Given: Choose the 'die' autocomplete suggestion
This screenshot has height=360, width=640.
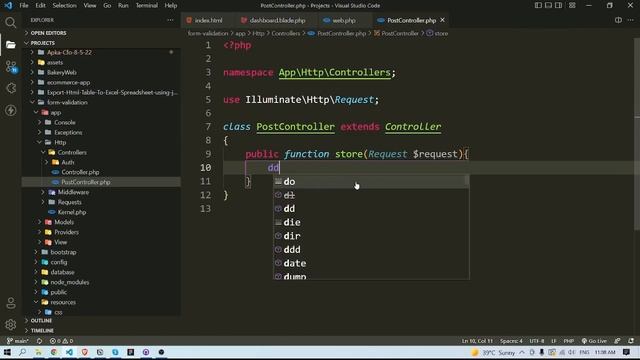Looking at the screenshot, I should click(x=371, y=222).
